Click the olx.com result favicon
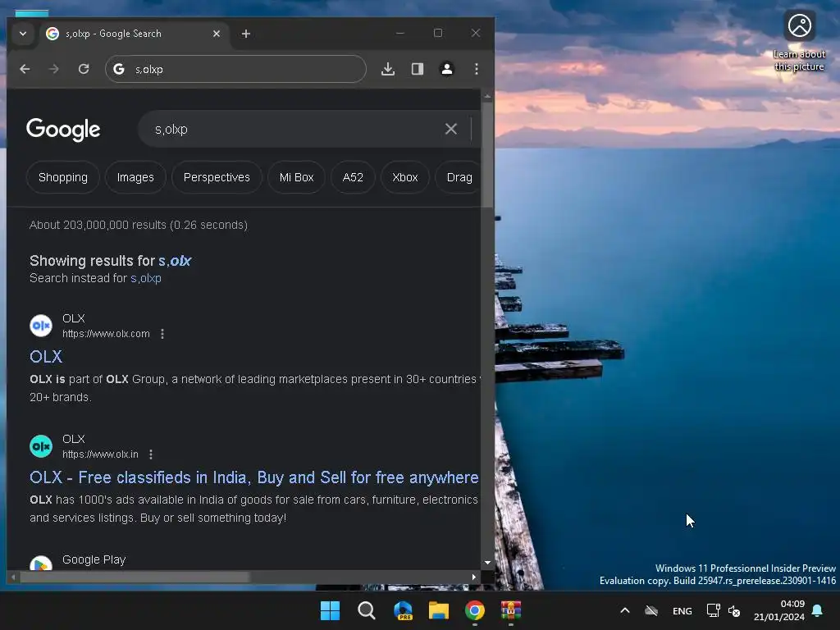The width and height of the screenshot is (840, 630). (41, 326)
